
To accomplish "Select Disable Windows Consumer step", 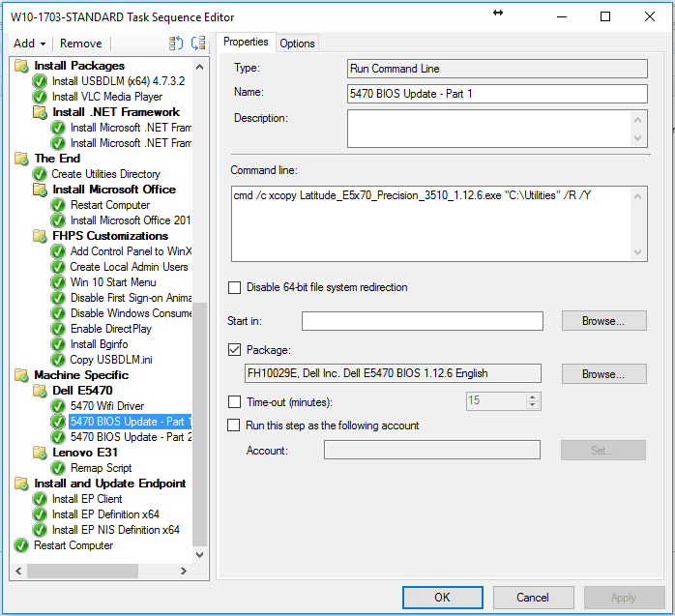I will pyautogui.click(x=131, y=313).
